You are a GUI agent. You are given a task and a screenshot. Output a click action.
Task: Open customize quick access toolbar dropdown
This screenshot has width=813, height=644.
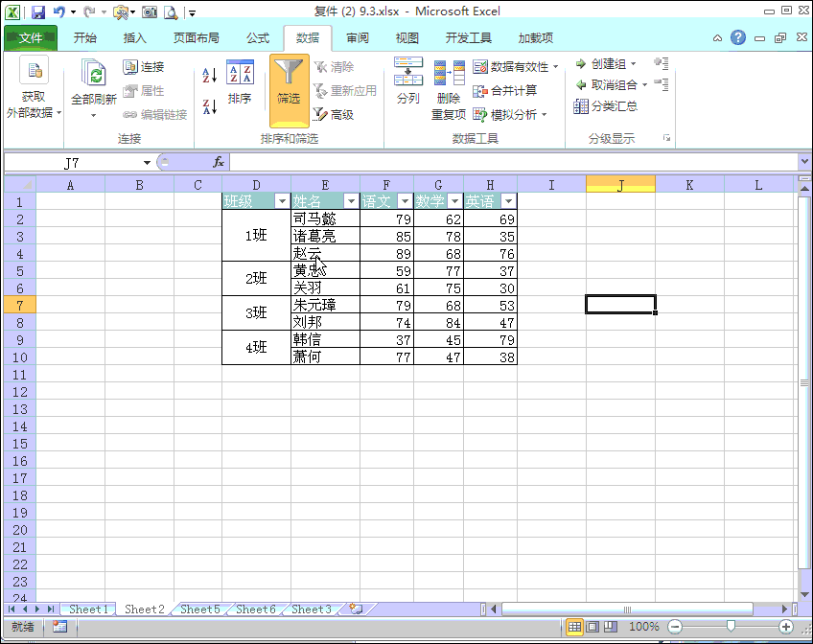pyautogui.click(x=192, y=13)
